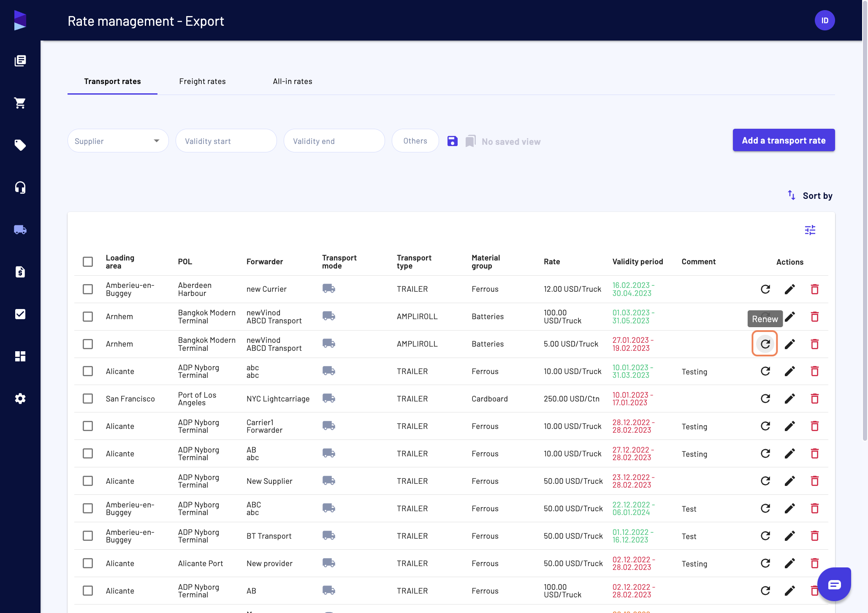Open the library icon in the sidebar
The width and height of the screenshot is (868, 613).
[20, 61]
